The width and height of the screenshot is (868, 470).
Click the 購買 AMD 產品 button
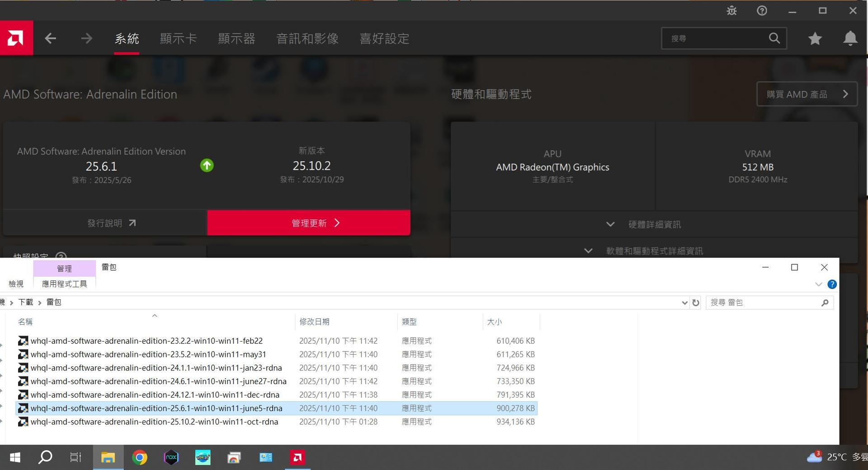[807, 94]
